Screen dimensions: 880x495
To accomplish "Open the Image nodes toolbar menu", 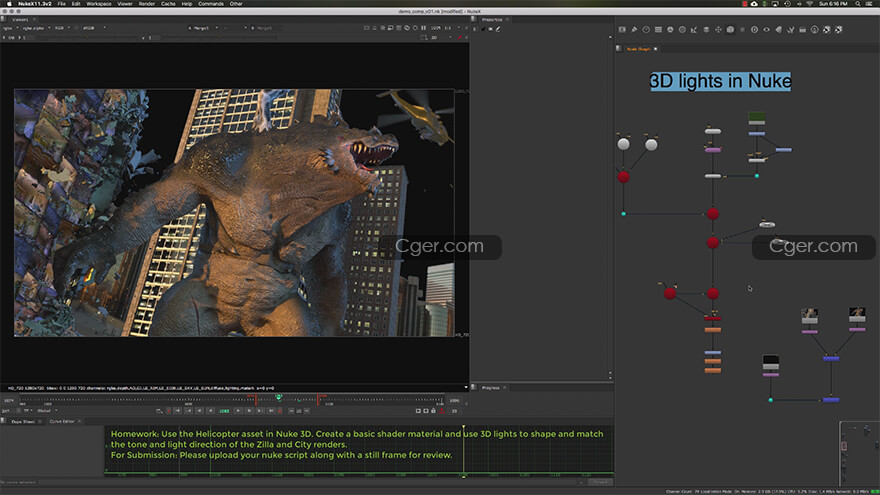I will tap(622, 30).
